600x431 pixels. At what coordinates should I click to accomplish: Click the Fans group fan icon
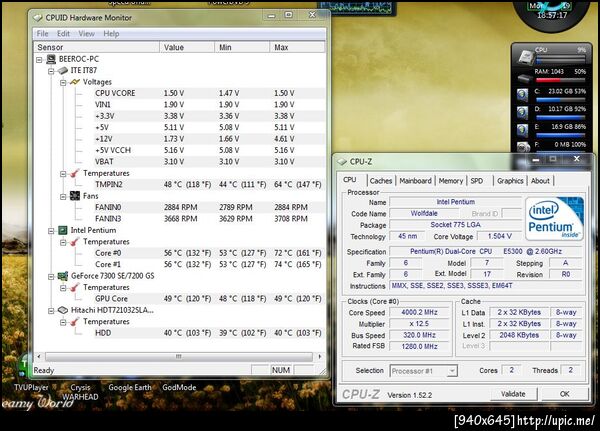point(75,196)
